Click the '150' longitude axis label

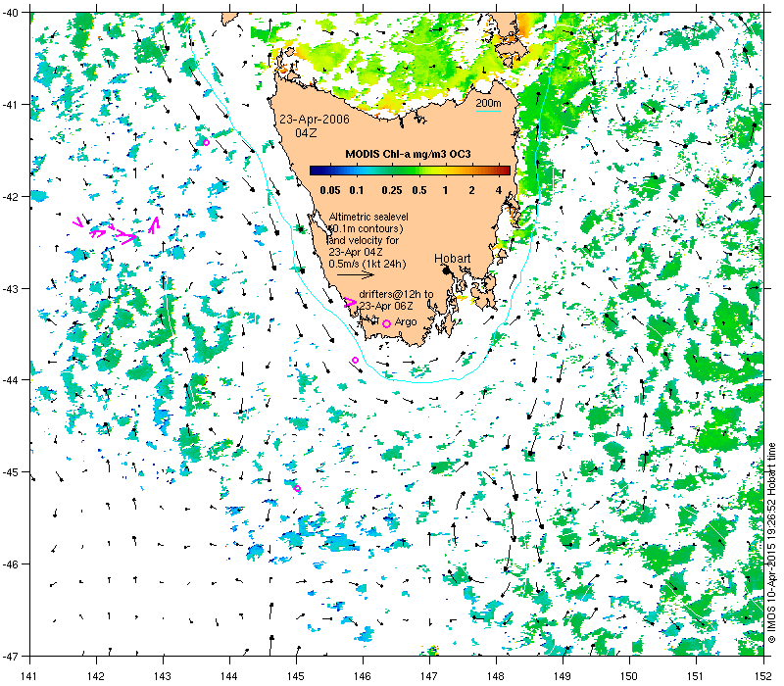click(629, 676)
